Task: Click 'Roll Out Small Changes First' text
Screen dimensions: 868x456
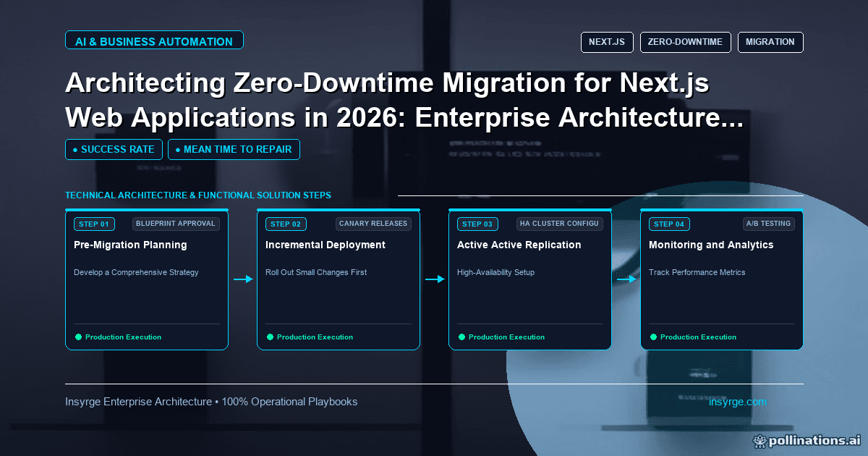Action: coord(316,272)
